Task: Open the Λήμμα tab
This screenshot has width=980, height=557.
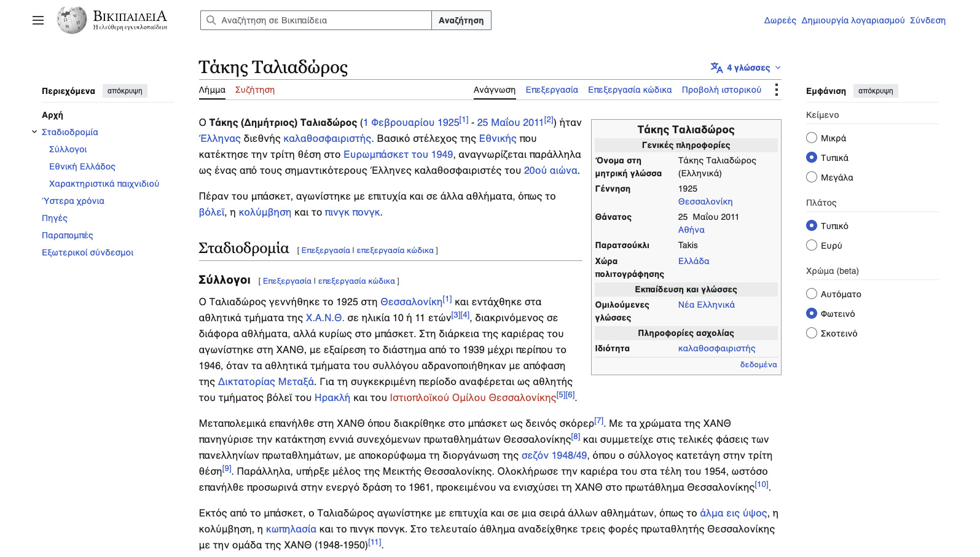Action: tap(212, 90)
